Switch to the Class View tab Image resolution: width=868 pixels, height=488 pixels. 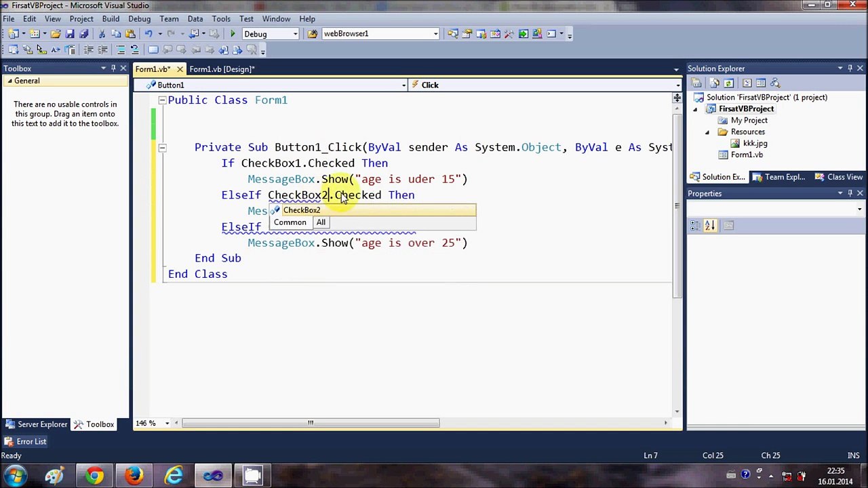[x=839, y=177]
